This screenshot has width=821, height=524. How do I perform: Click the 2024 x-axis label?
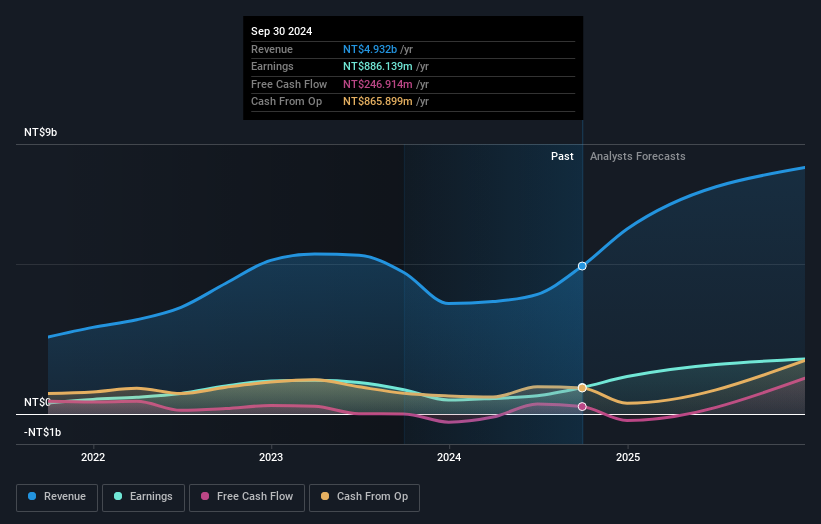coord(449,457)
